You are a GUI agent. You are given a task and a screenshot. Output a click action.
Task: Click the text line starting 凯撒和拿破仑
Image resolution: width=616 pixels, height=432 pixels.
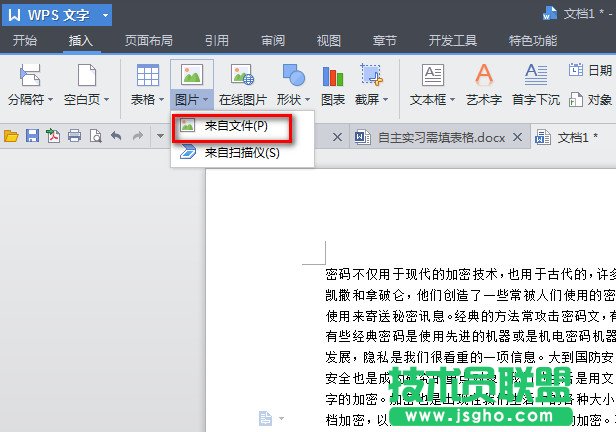pyautogui.click(x=471, y=295)
